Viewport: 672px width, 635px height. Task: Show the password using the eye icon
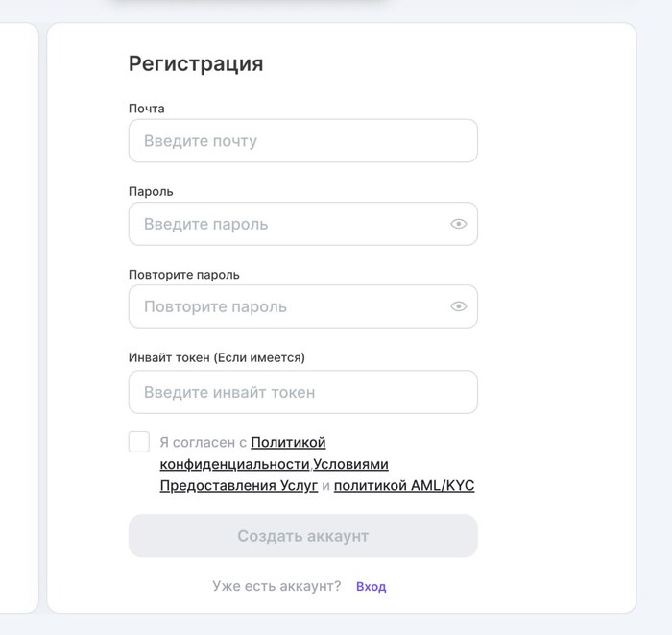pyautogui.click(x=459, y=224)
